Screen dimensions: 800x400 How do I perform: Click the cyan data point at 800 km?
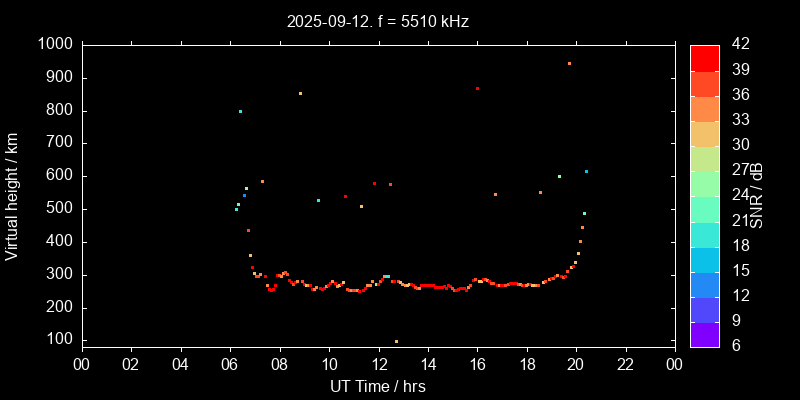240,111
